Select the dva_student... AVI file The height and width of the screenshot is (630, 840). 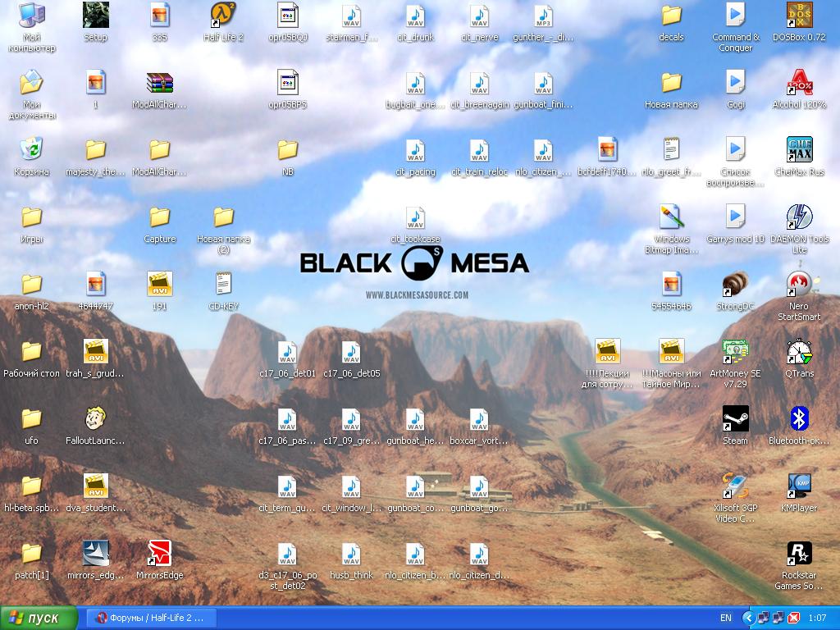pos(95,486)
